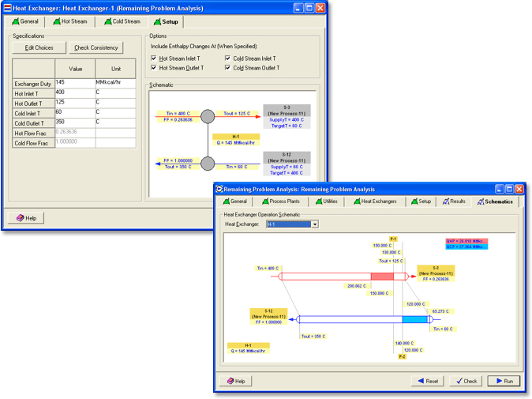
Task: Toggle Hot Stream Inlet T checkbox
Action: coord(155,58)
